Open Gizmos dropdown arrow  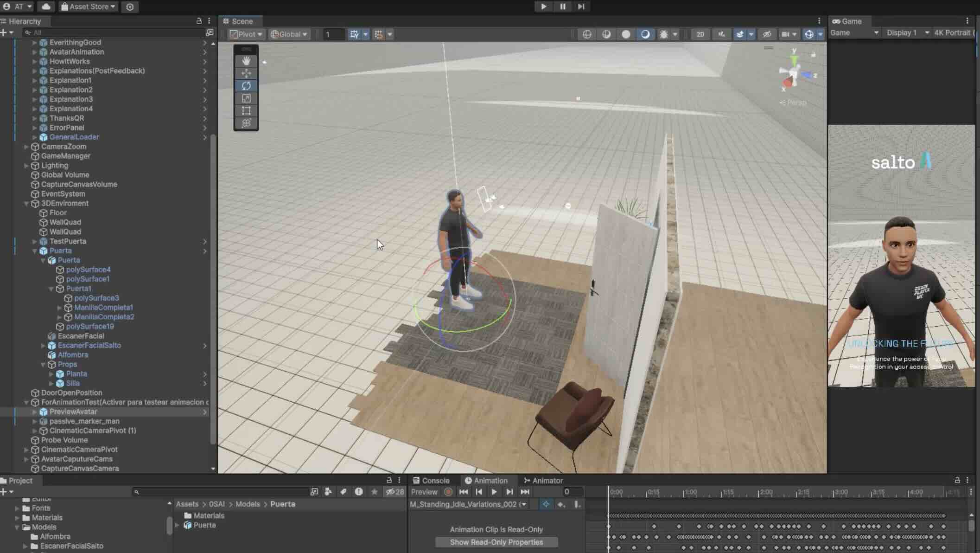pyautogui.click(x=821, y=34)
